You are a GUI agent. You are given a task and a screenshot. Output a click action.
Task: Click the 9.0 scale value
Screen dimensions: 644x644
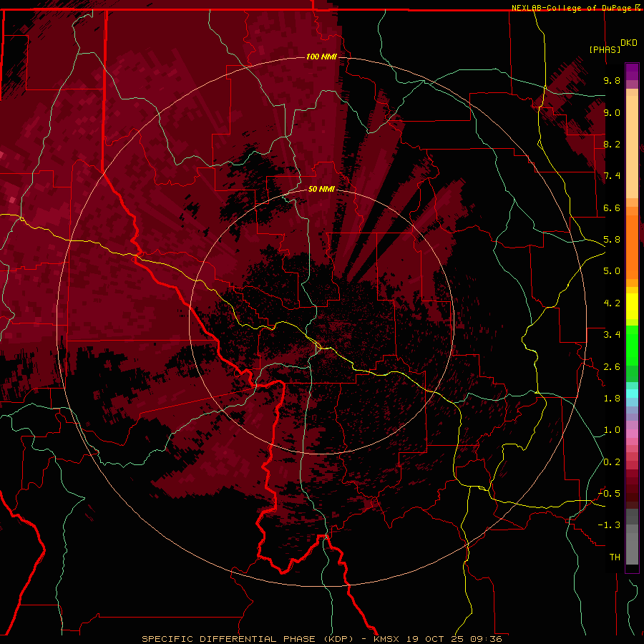[612, 112]
